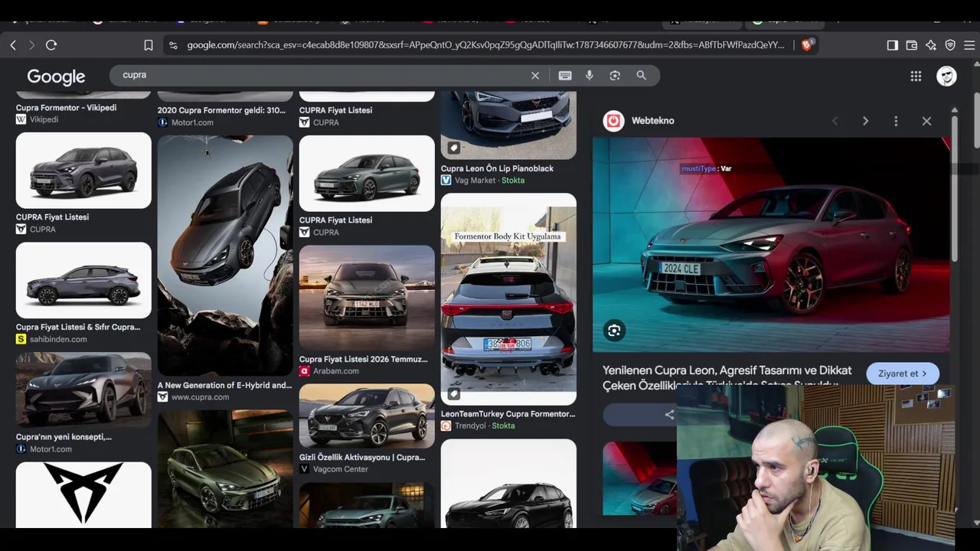Open the Brave Shields lion icon
This screenshot has height=551, width=980.
pos(806,45)
